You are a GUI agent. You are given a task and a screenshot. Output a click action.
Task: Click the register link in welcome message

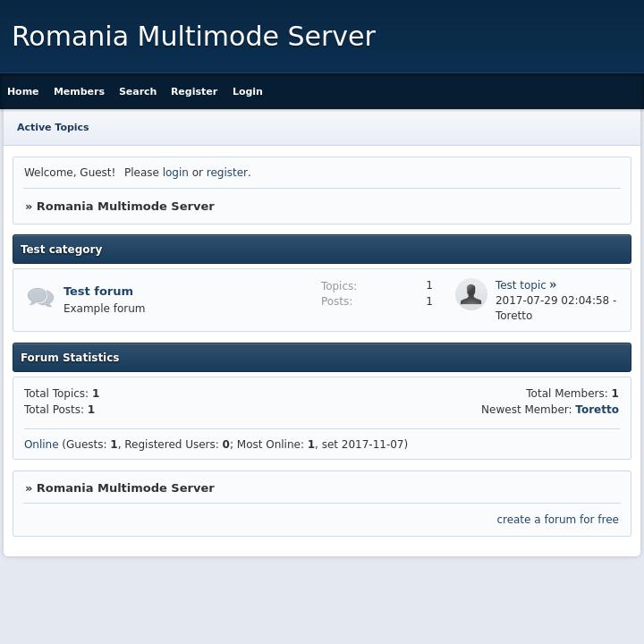tap(226, 173)
